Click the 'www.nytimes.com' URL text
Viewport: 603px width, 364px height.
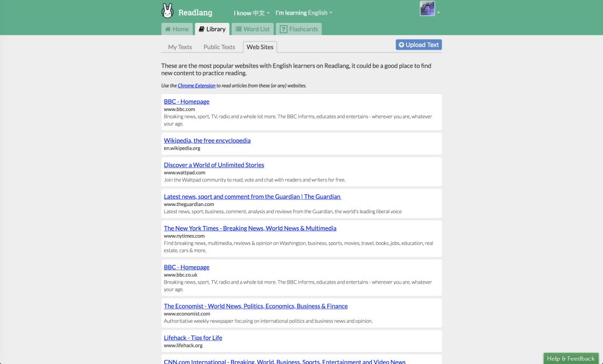(184, 236)
